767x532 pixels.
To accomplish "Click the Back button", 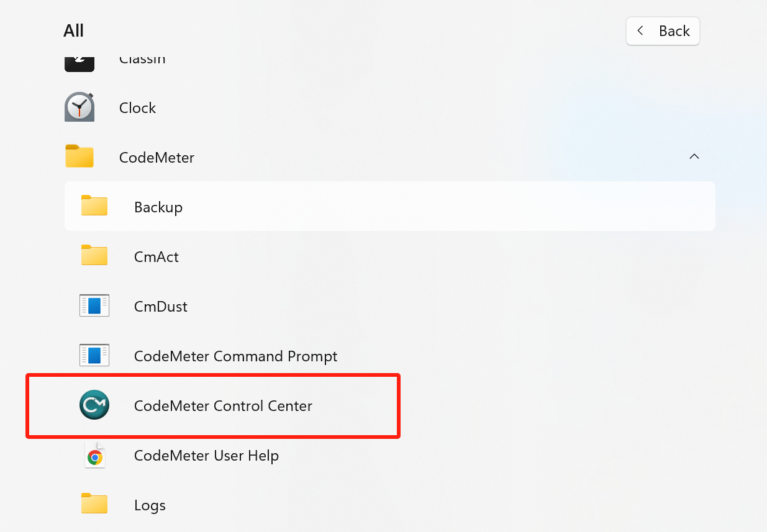I will point(663,30).
